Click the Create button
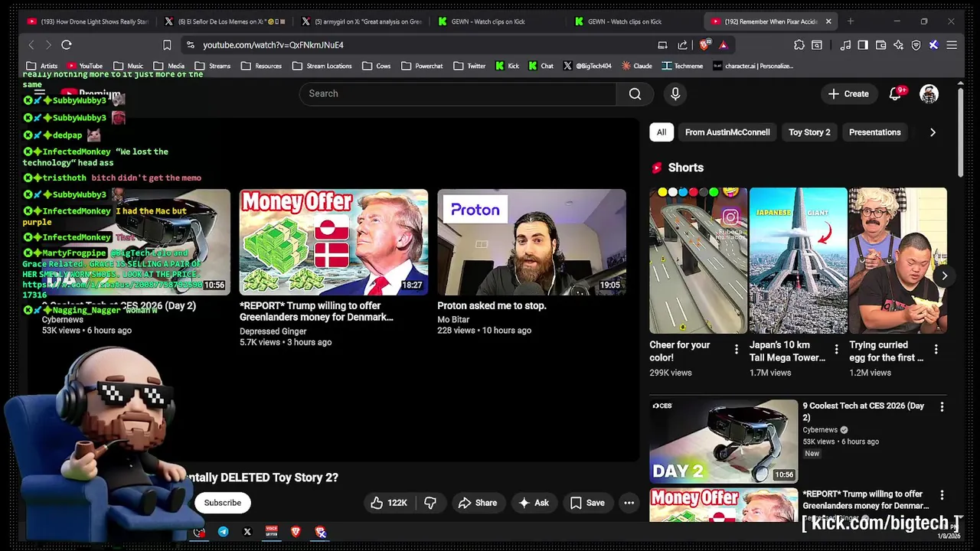Image resolution: width=980 pixels, height=551 pixels. [x=848, y=93]
